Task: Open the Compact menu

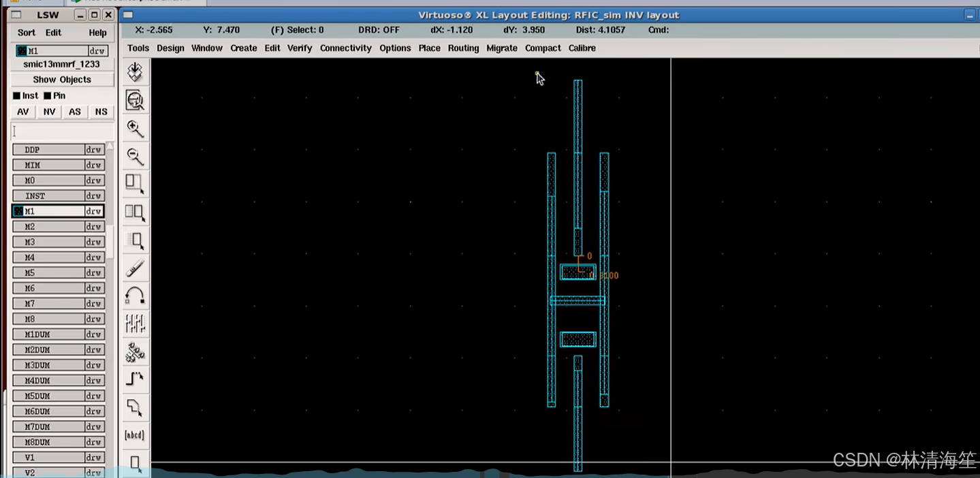Action: click(543, 48)
